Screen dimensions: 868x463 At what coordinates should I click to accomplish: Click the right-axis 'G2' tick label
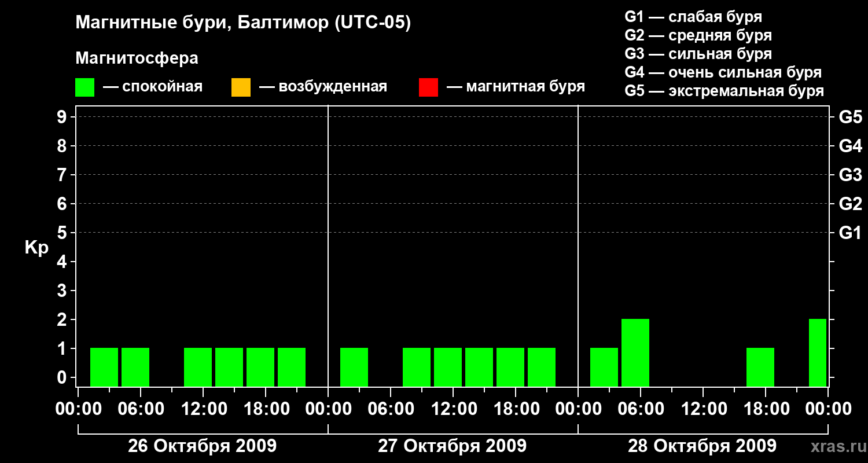851,204
